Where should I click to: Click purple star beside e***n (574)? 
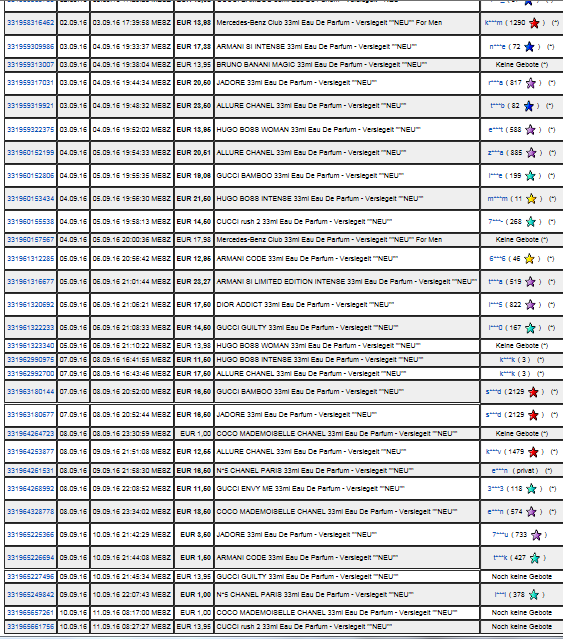click(531, 512)
